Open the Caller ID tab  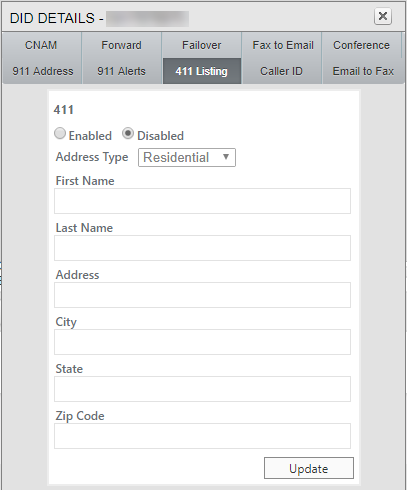281,71
